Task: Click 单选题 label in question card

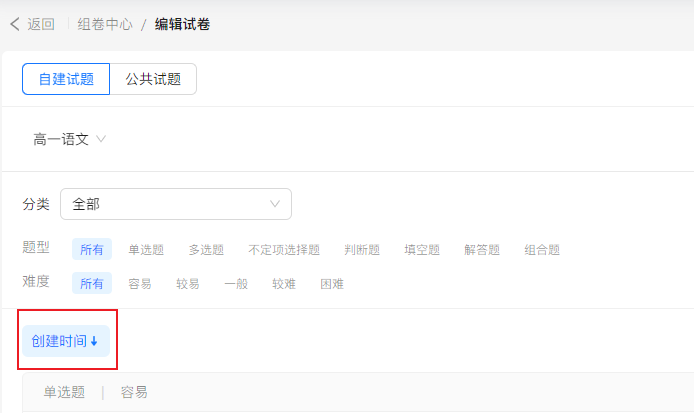Action: pos(64,392)
